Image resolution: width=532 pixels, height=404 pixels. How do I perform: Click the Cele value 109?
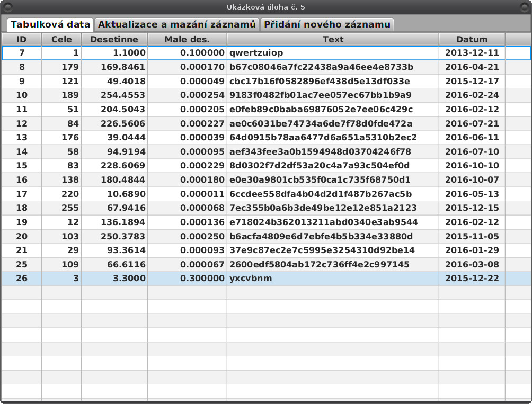61,265
